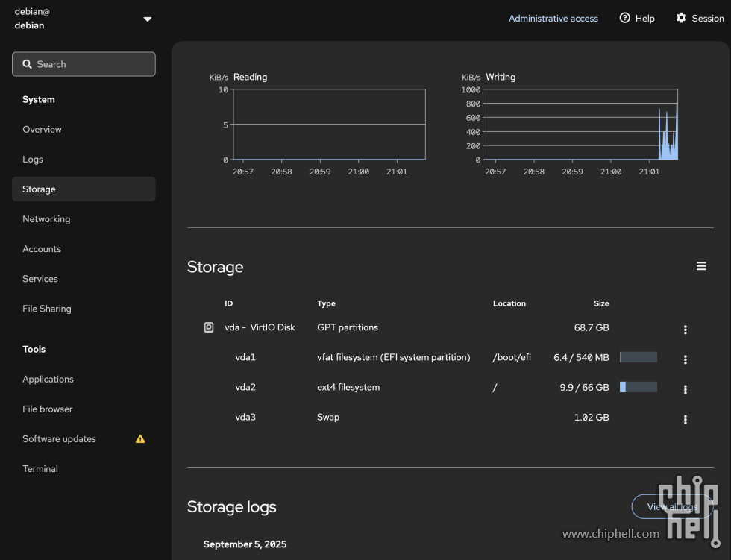Click the Reading graph
Screen dimensions: 731x560
click(x=329, y=124)
